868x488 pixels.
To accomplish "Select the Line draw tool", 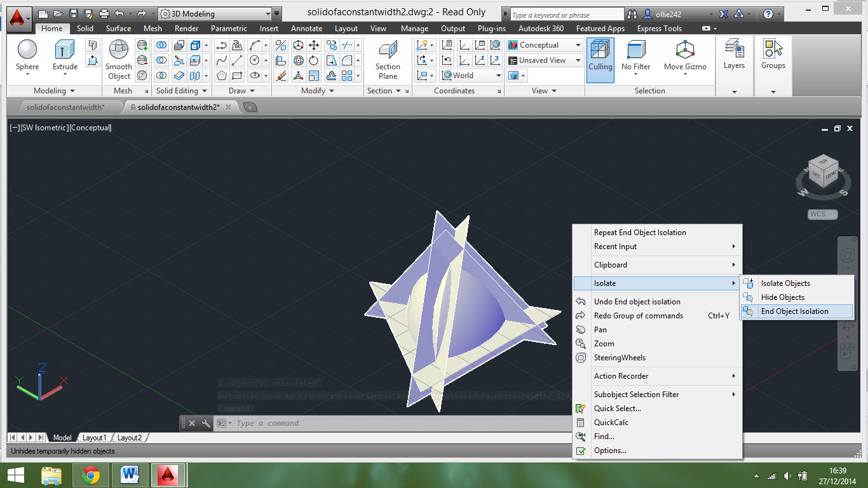I will tap(238, 60).
